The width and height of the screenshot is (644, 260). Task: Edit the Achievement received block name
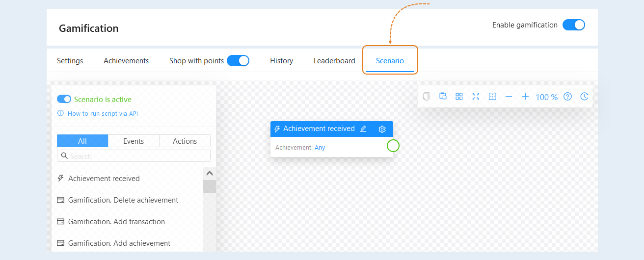coord(363,129)
